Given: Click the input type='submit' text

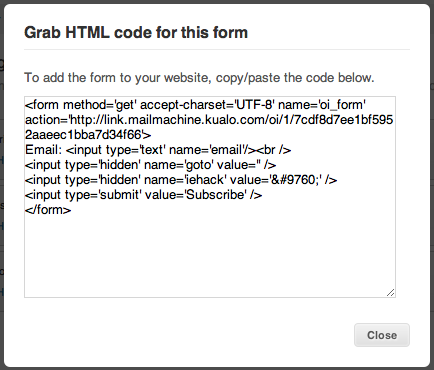Looking at the screenshot, I should coord(82,195).
